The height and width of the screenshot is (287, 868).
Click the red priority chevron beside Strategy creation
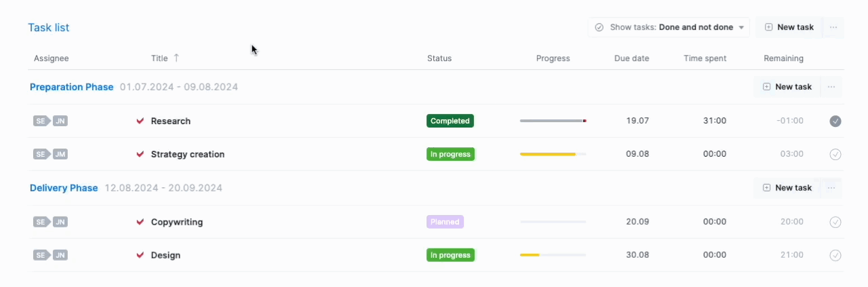(140, 154)
